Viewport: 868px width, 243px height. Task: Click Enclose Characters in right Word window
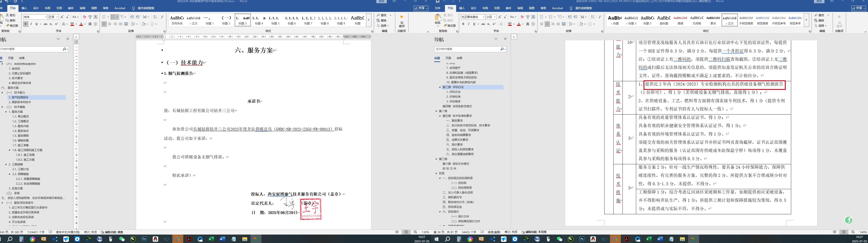click(x=533, y=24)
